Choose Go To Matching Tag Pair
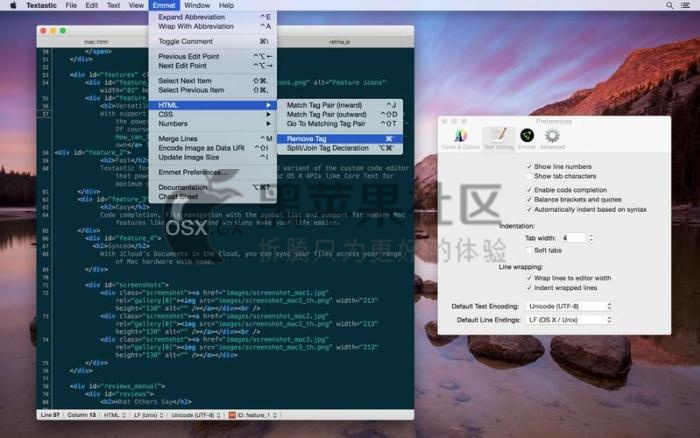Screen dimensions: 700x438 click(340, 124)
